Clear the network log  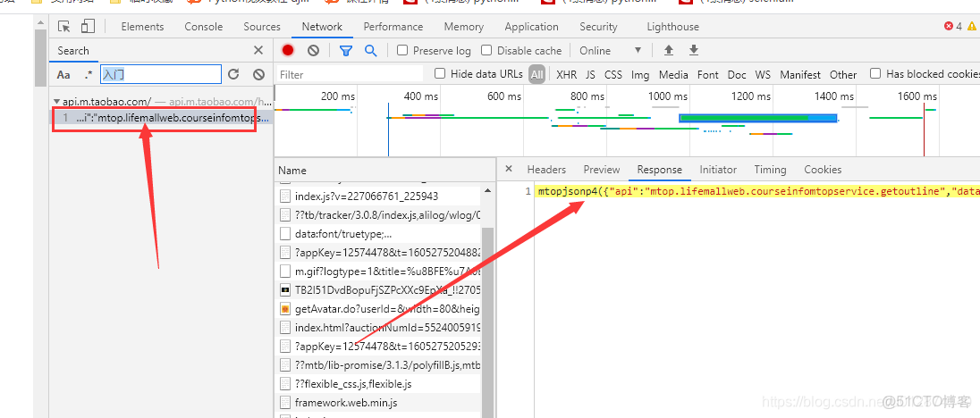313,51
